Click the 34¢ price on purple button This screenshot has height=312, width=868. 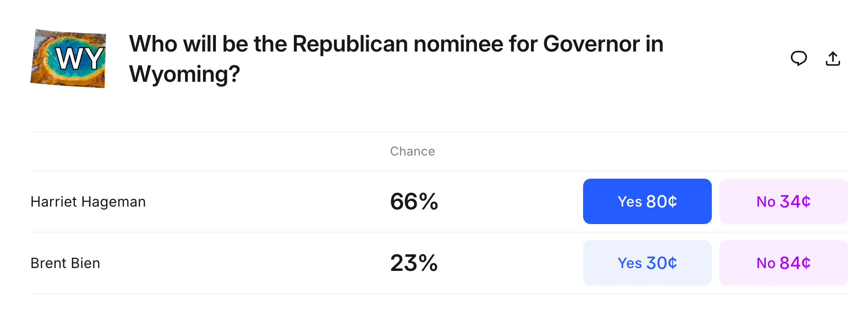(x=795, y=201)
